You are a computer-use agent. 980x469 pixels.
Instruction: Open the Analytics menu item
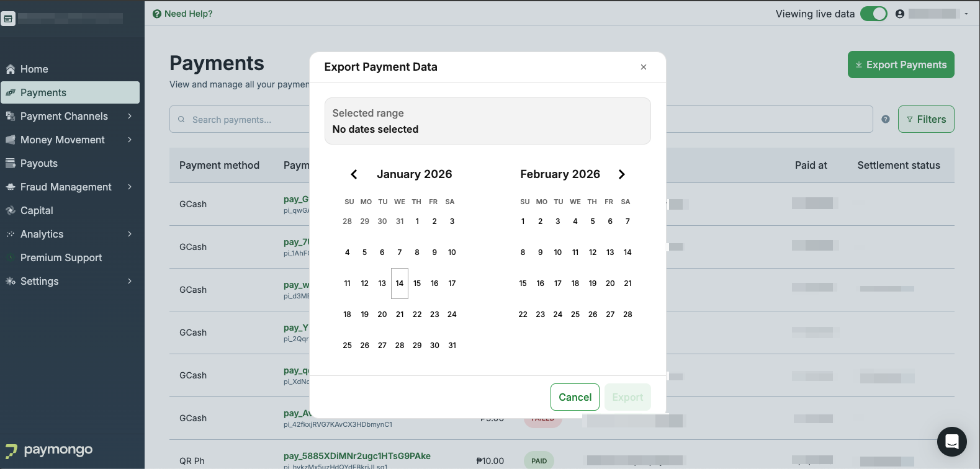(x=70, y=234)
